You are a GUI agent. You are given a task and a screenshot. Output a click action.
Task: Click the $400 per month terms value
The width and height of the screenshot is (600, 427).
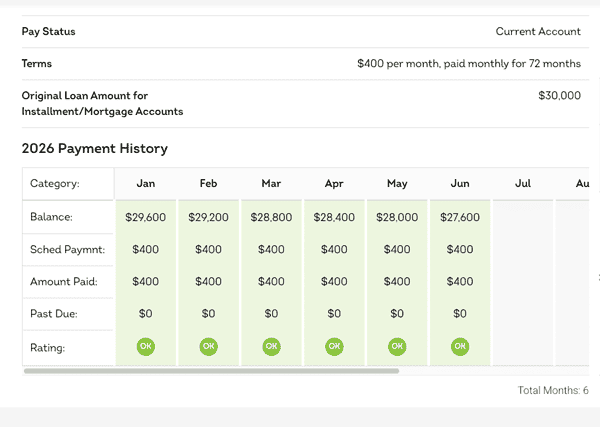(x=469, y=64)
